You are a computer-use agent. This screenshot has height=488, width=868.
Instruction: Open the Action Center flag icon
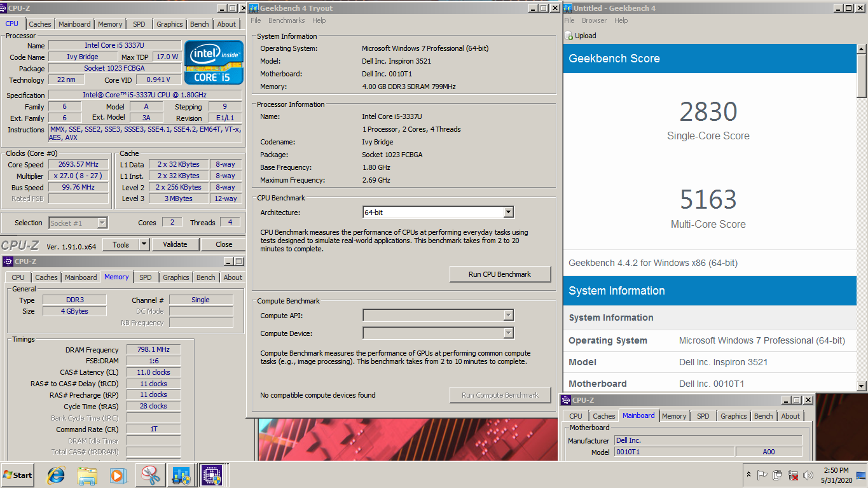[x=762, y=475]
